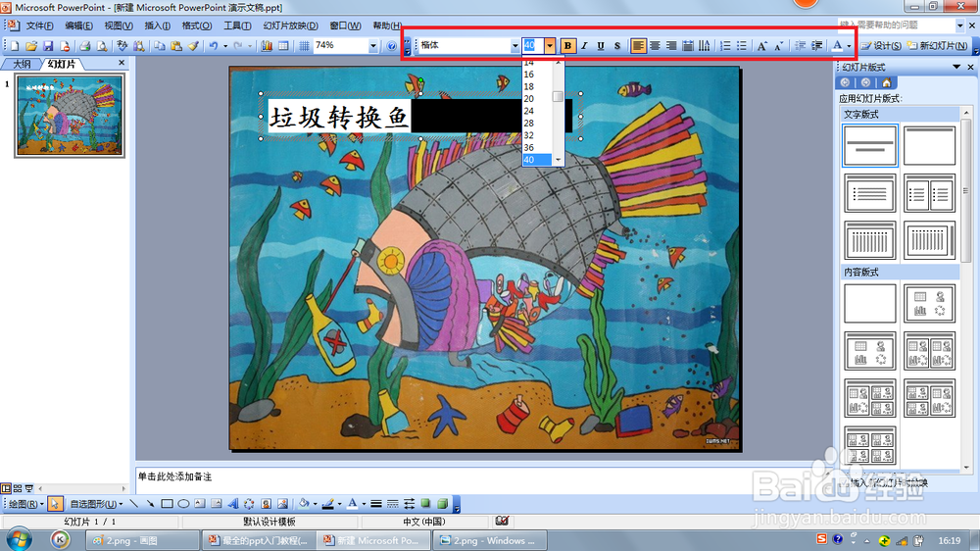The width and height of the screenshot is (980, 551).
Task: Open print preview with the magnifier page icon
Action: (101, 46)
